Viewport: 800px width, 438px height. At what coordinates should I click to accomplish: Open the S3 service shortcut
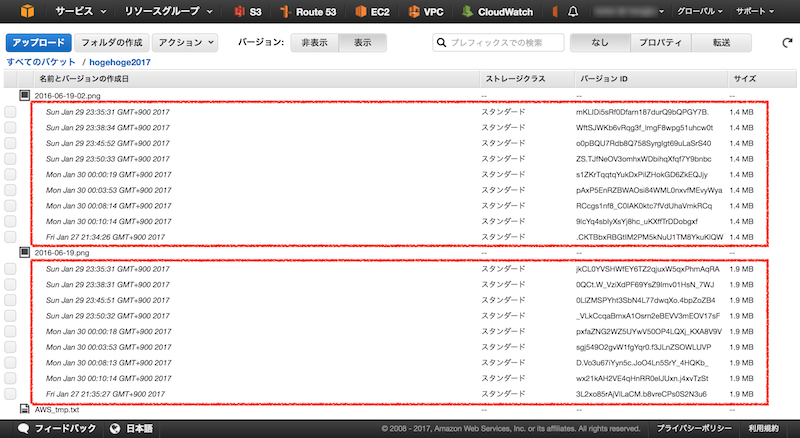click(x=247, y=11)
